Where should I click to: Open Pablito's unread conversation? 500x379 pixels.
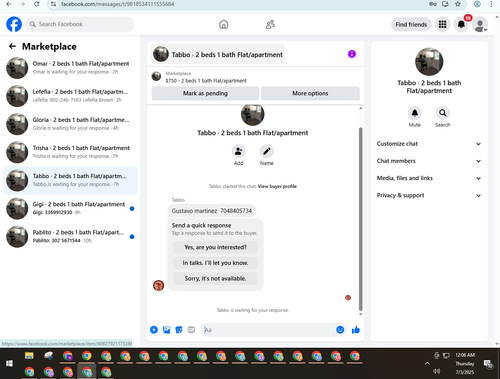click(70, 236)
